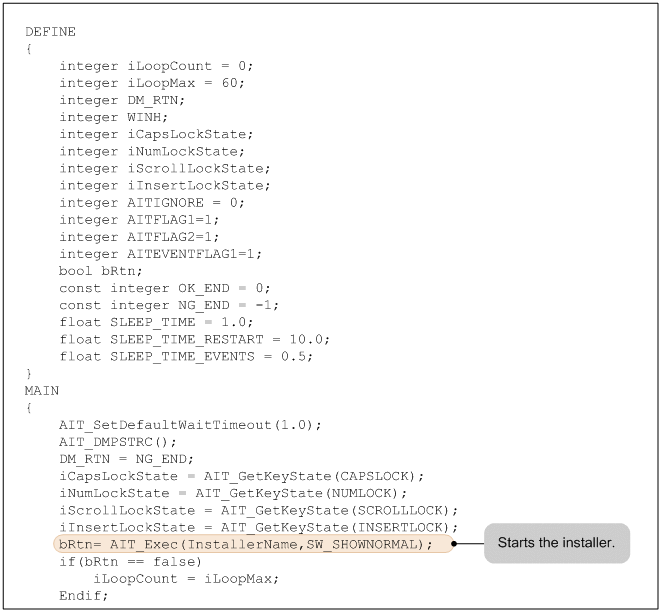Click the "const integer NG_END = -1;" line
The width and height of the screenshot is (661, 612).
click(169, 305)
